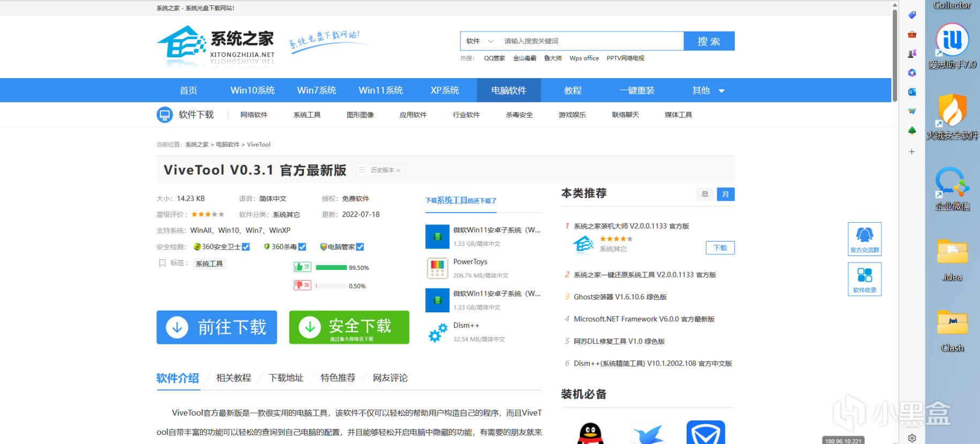The width and height of the screenshot is (980, 444).
Task: Click the first 微软Win11安卓子系统 icon
Action: tap(437, 237)
